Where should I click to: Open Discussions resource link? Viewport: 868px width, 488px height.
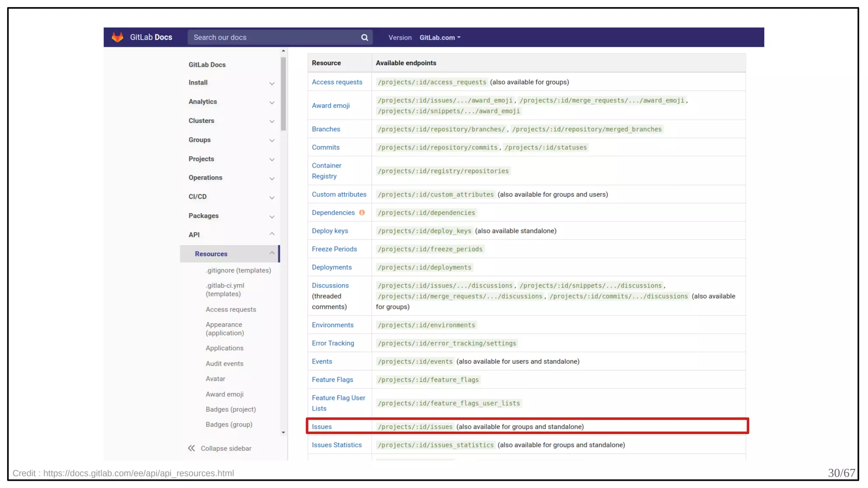tap(330, 286)
